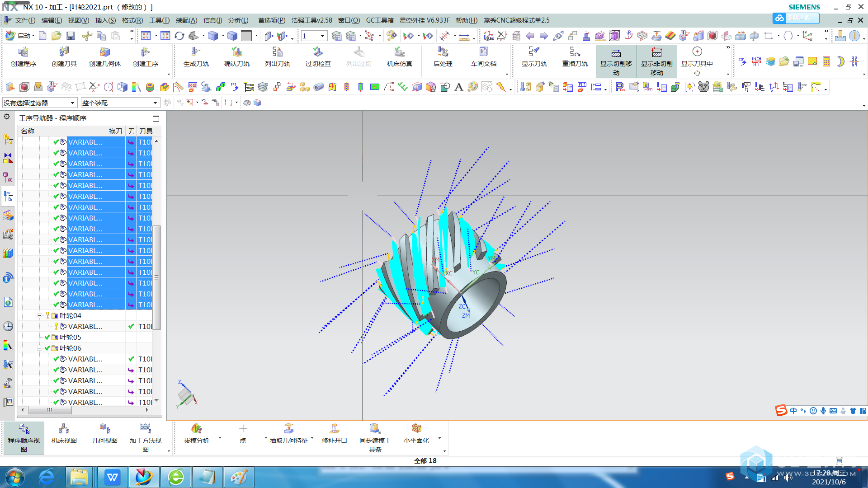Open the 加工方法视图 (Machining Method View)
This screenshot has width=868, height=488.
[x=146, y=438]
